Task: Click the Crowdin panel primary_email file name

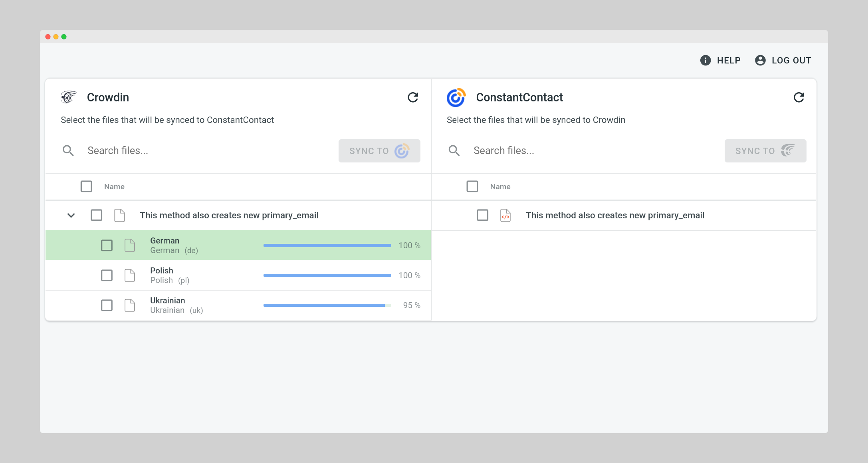Action: tap(229, 216)
